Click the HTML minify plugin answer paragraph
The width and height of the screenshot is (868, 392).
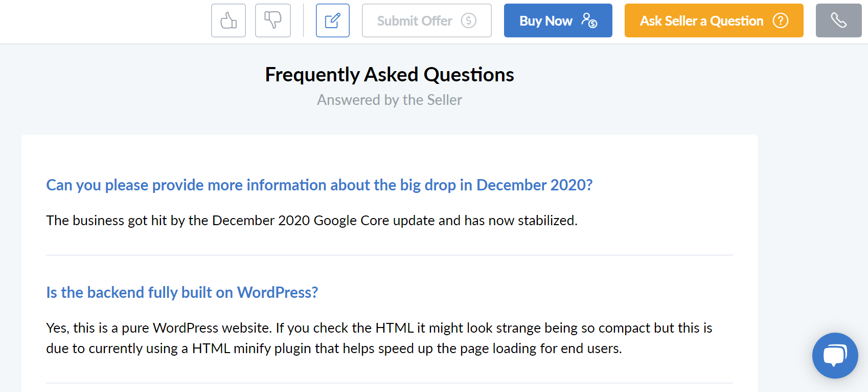pos(379,338)
